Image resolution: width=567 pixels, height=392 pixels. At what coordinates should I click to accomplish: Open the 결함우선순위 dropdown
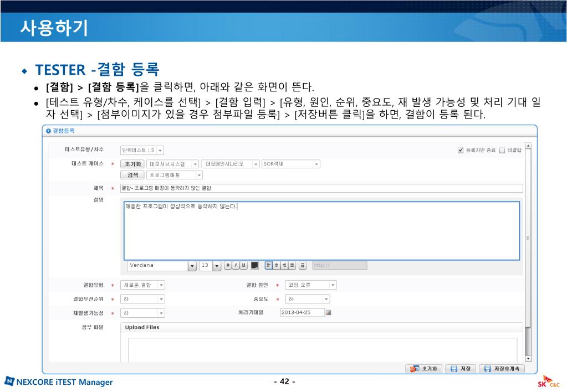(143, 299)
